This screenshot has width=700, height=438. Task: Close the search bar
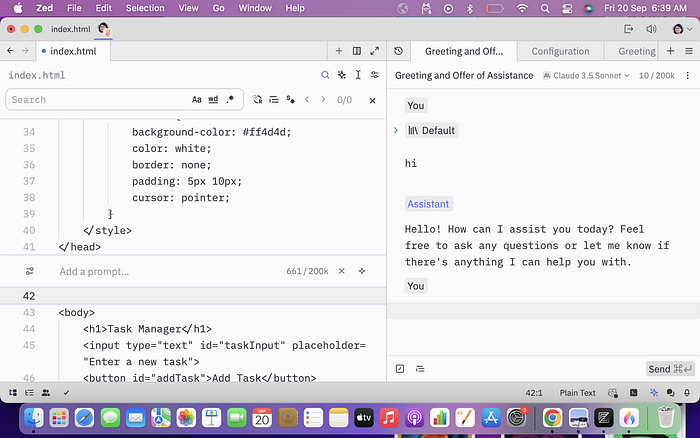point(372,100)
